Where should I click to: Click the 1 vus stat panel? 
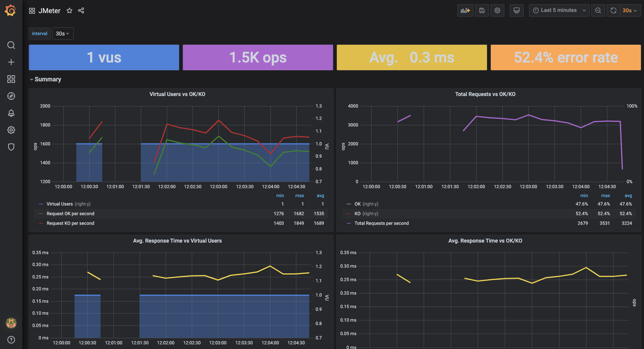(104, 57)
